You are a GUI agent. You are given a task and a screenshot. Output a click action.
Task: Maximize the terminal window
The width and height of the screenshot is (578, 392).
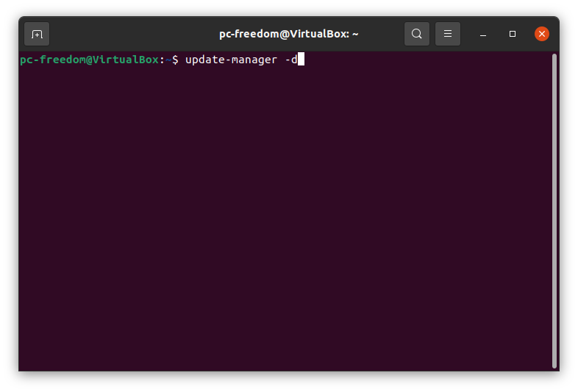[x=513, y=34]
